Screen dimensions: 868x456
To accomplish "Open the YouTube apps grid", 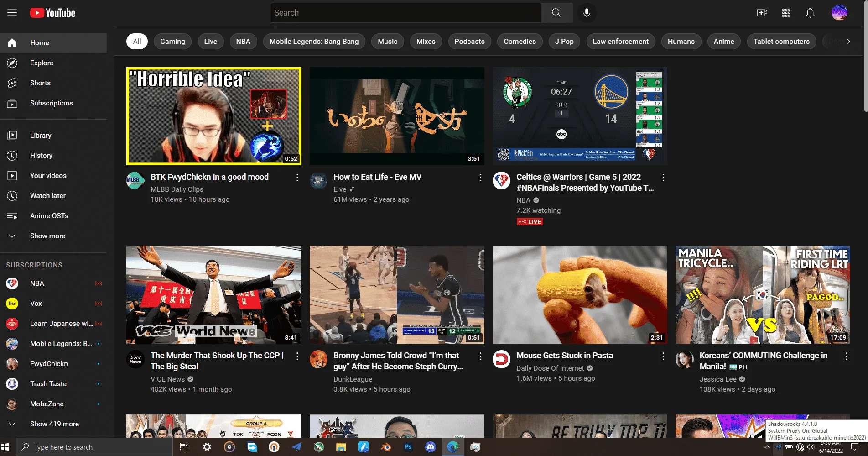I will pyautogui.click(x=786, y=13).
